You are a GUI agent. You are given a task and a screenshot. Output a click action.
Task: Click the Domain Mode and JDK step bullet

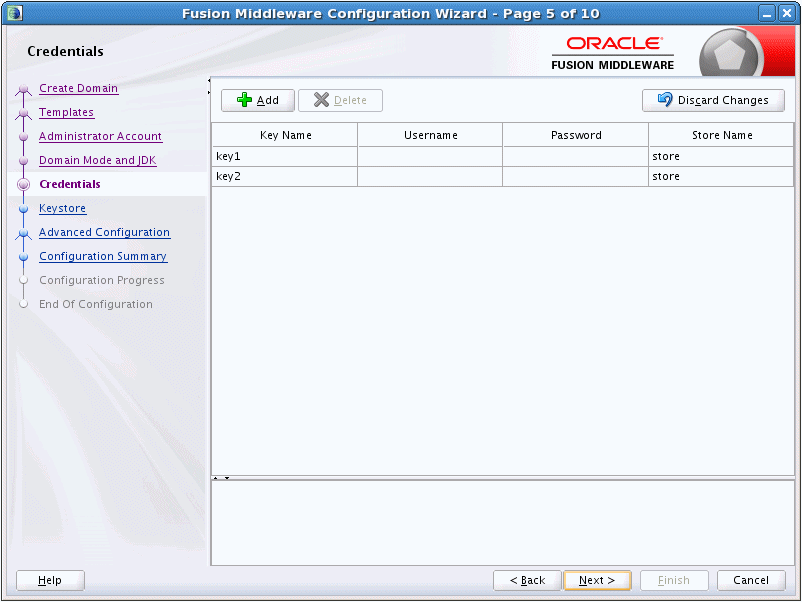(x=23, y=161)
